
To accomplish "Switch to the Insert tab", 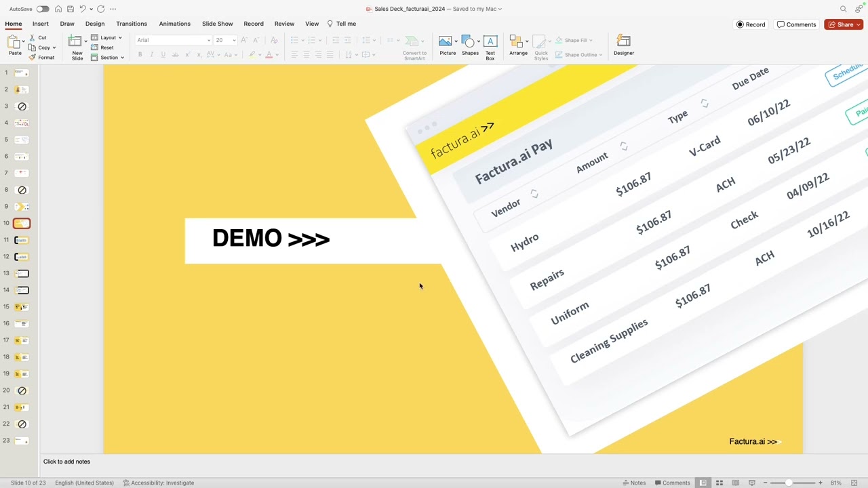I will coord(41,24).
